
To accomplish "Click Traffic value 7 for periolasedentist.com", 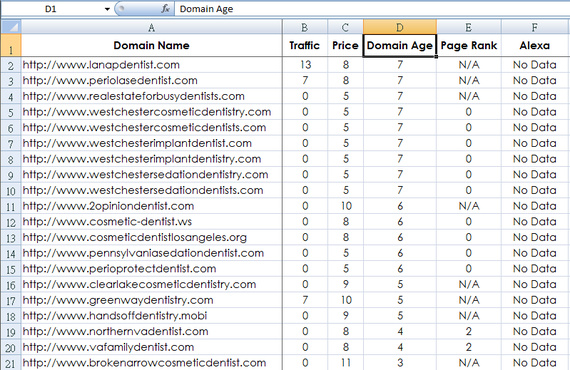I will pos(305,80).
